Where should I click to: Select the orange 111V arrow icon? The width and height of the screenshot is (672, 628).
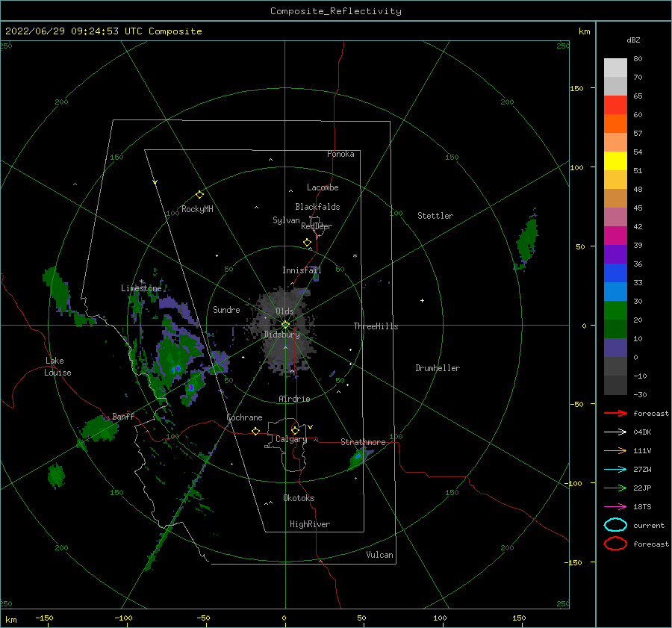[615, 450]
